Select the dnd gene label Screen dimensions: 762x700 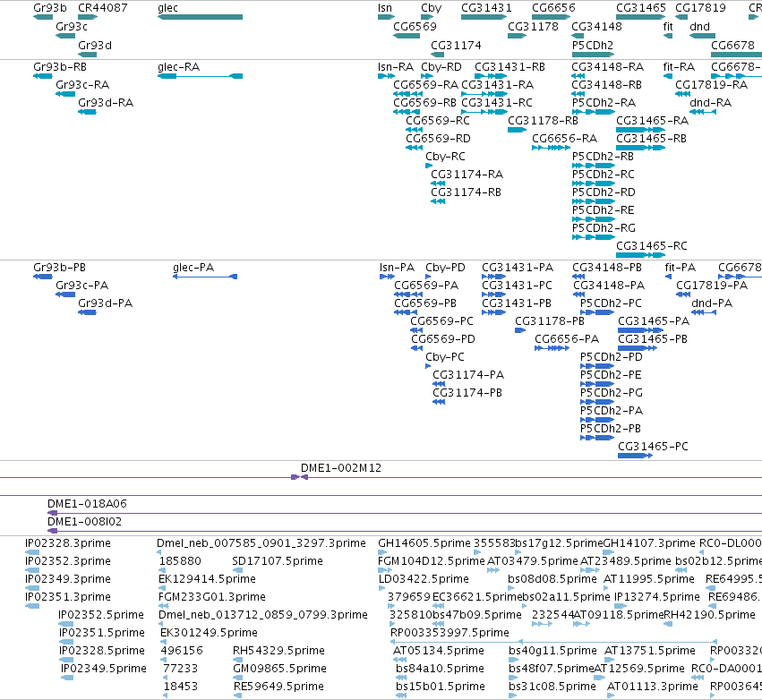coord(699,26)
